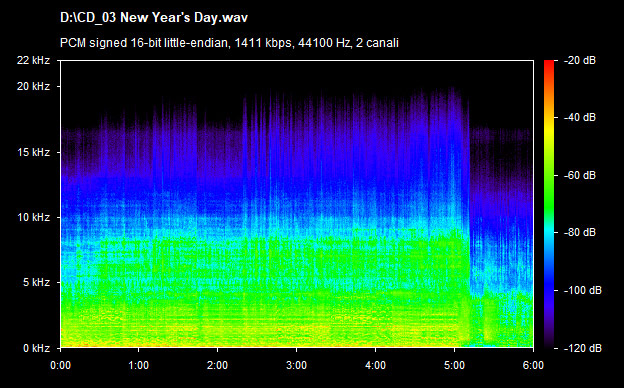Click the -40 dB label on color scale
Image resolution: width=624 pixels, height=388 pixels.
coord(580,117)
